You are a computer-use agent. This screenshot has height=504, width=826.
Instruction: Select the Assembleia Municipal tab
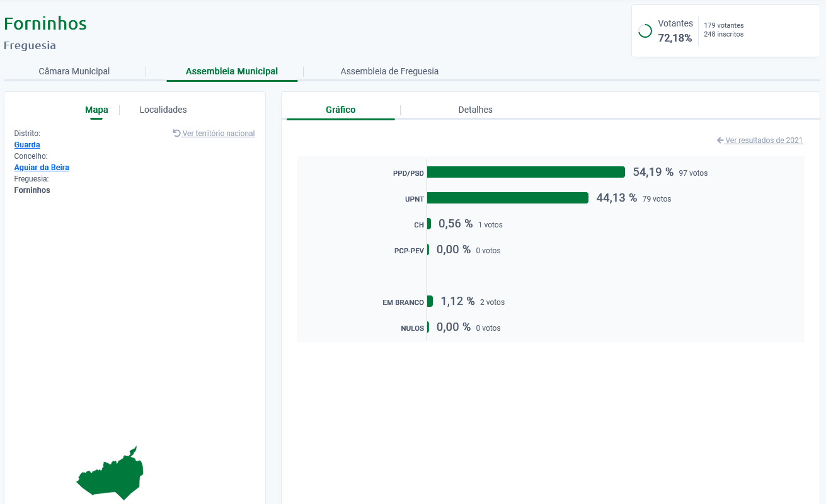click(231, 71)
